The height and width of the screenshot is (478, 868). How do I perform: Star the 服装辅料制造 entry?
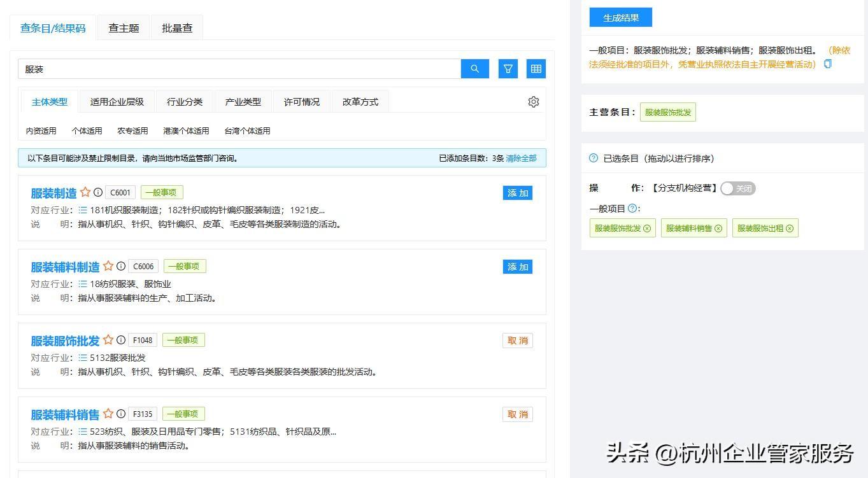coord(108,266)
